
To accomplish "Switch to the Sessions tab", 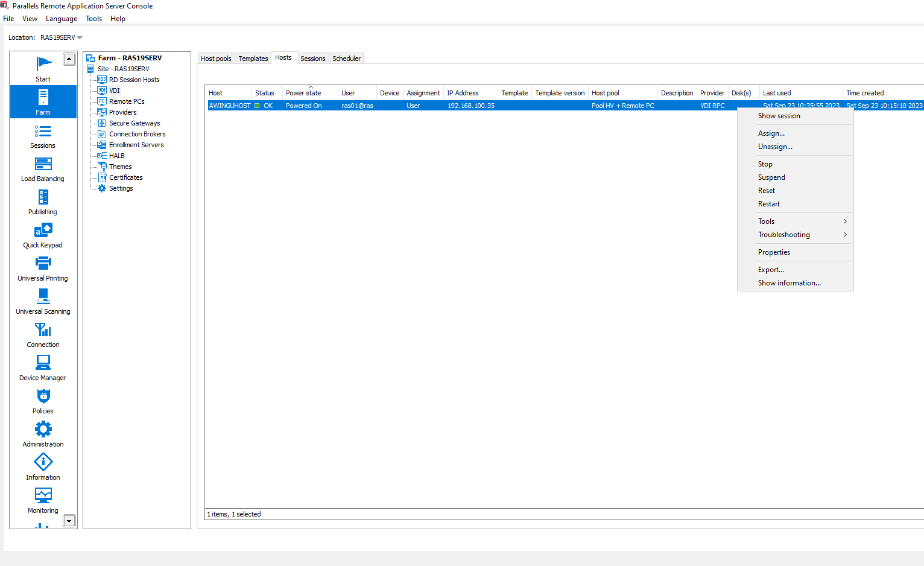I will click(312, 59).
